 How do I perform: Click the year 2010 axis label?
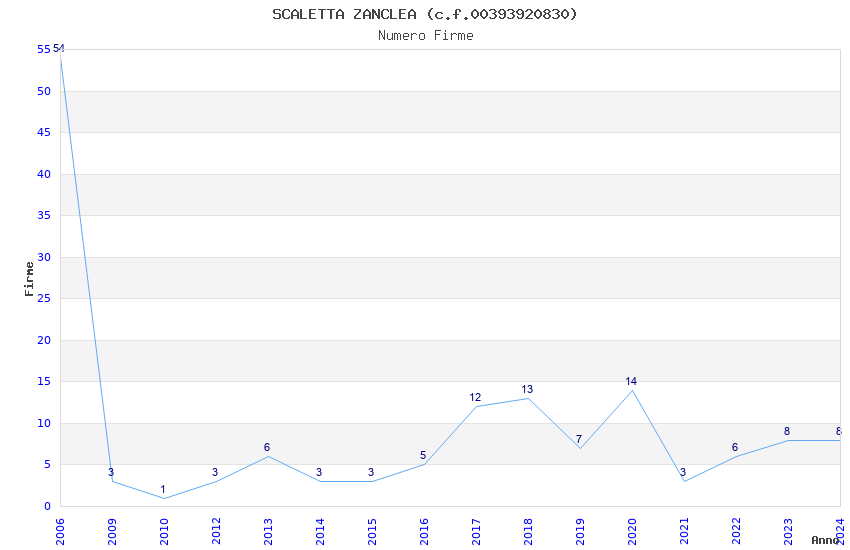(164, 532)
